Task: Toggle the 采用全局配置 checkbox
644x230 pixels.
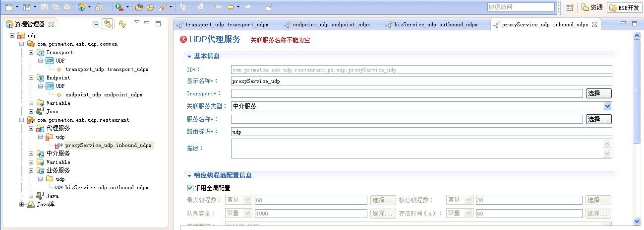Action: point(190,188)
